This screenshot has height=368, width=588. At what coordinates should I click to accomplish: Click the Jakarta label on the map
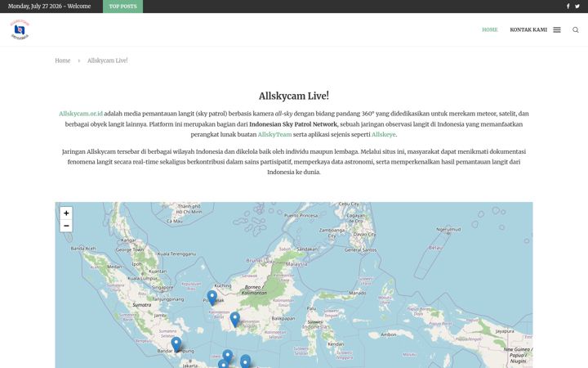click(x=189, y=365)
